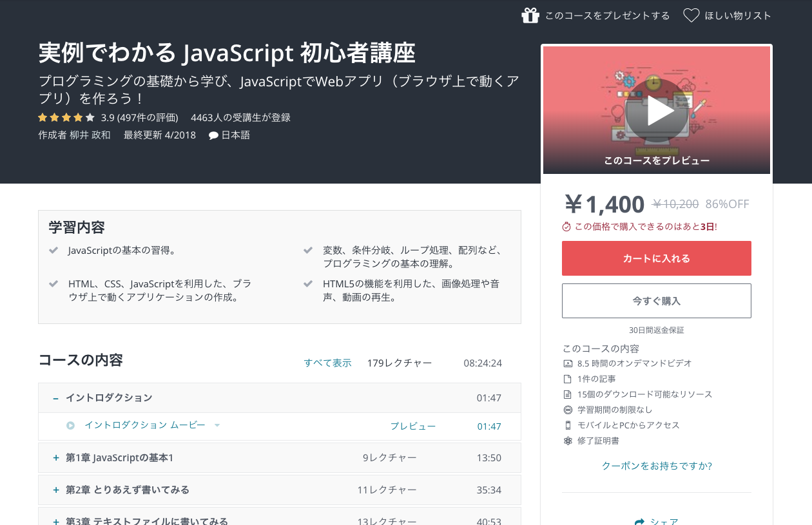Click checkmark beside 変数、条件分岐 item
The height and width of the screenshot is (525, 812).
(x=308, y=250)
